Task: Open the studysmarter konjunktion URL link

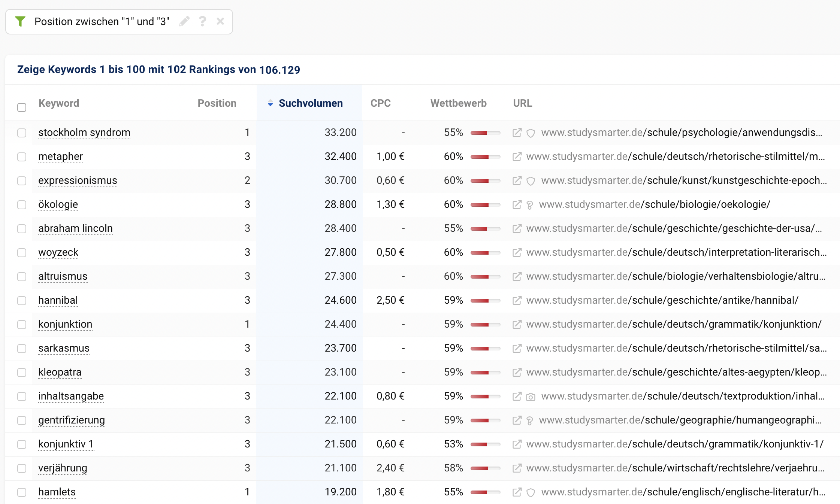Action: 674,324
